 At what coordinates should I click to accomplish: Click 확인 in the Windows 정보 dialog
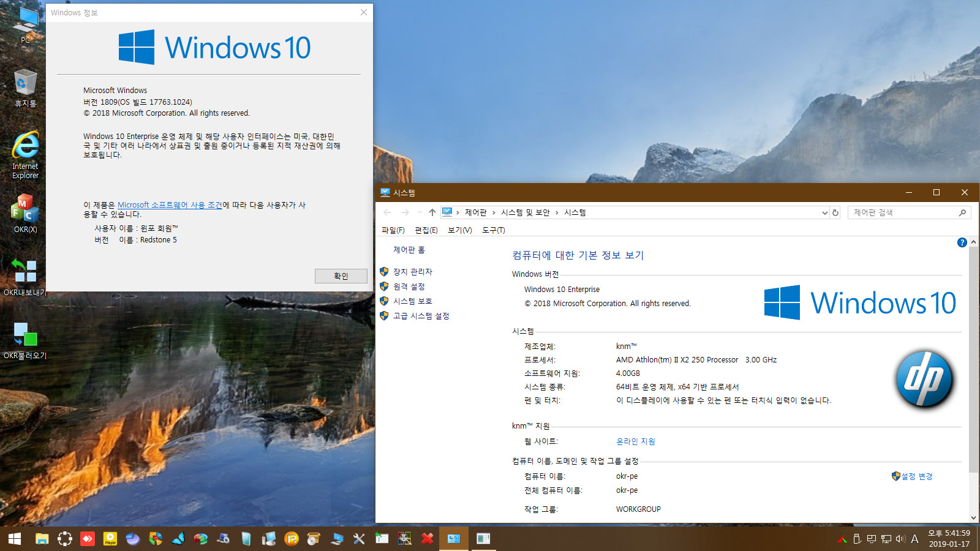tap(341, 276)
